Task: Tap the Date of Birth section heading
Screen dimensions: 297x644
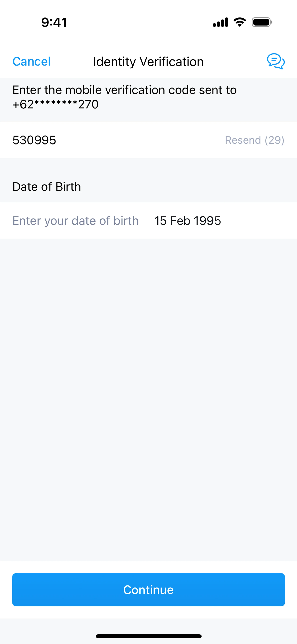Action: tap(47, 187)
